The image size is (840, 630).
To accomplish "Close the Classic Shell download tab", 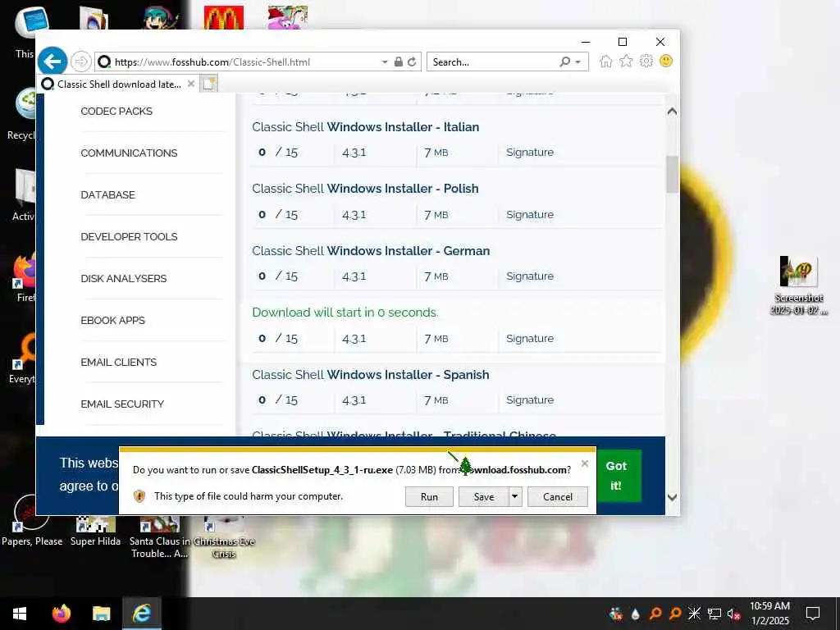I will tap(190, 84).
